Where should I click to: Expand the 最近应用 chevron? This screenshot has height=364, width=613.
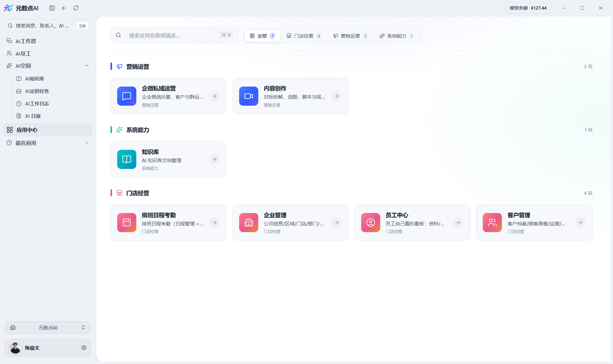point(87,143)
